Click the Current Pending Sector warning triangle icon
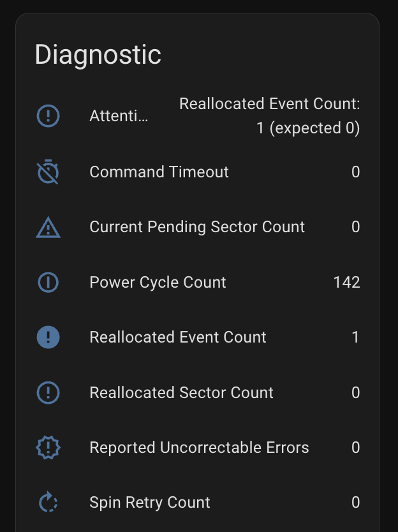398x532 pixels. click(x=48, y=227)
